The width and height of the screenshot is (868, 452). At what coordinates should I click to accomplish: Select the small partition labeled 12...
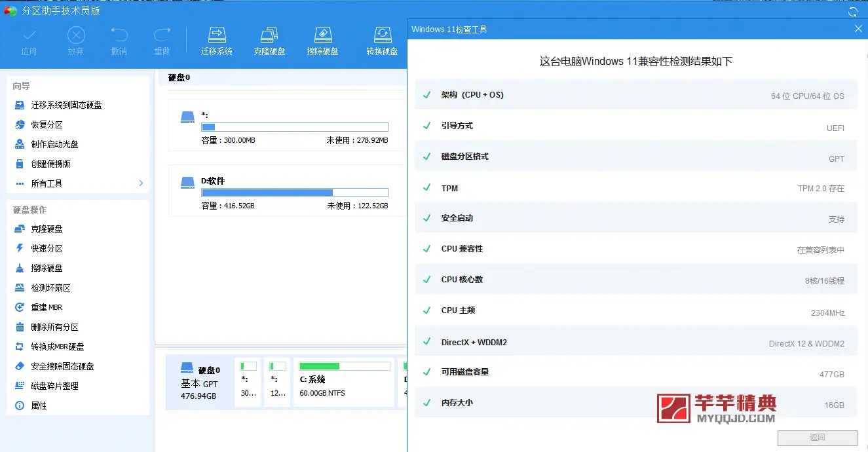point(278,383)
